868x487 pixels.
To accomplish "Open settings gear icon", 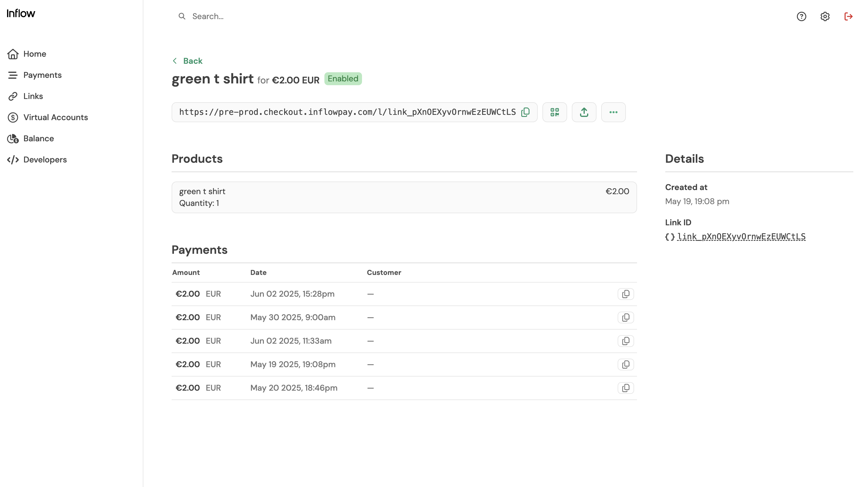I will click(825, 16).
